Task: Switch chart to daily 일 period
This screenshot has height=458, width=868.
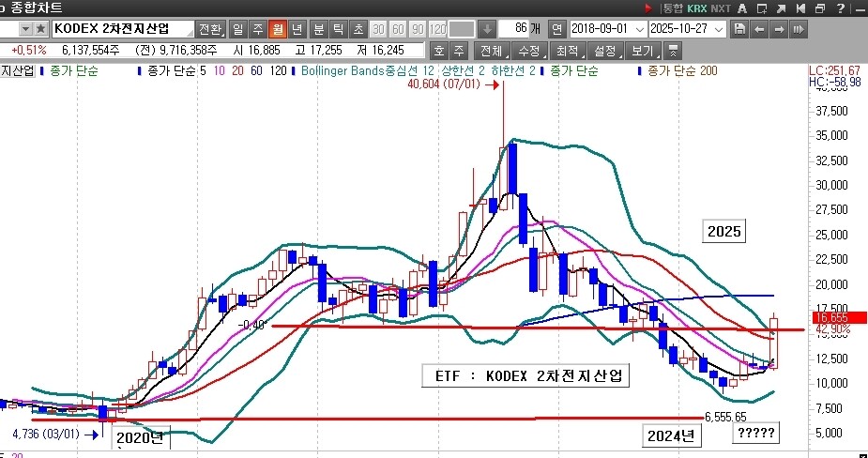Action: (x=237, y=29)
